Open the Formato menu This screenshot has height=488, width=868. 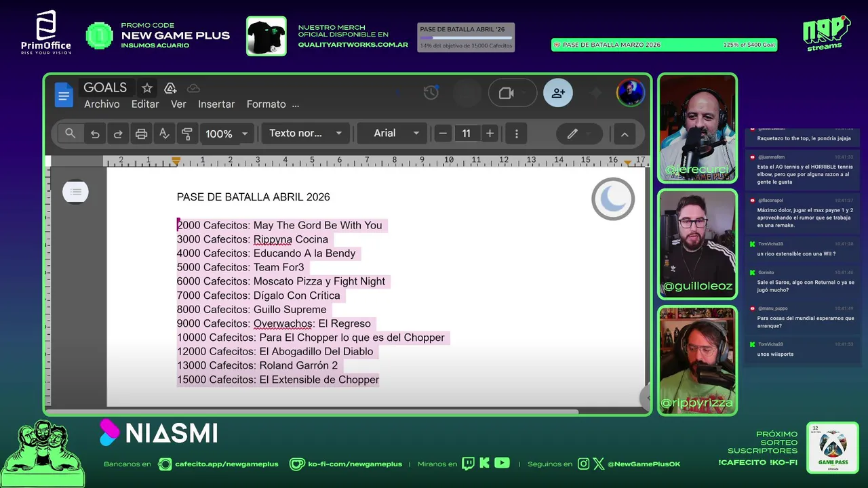266,104
